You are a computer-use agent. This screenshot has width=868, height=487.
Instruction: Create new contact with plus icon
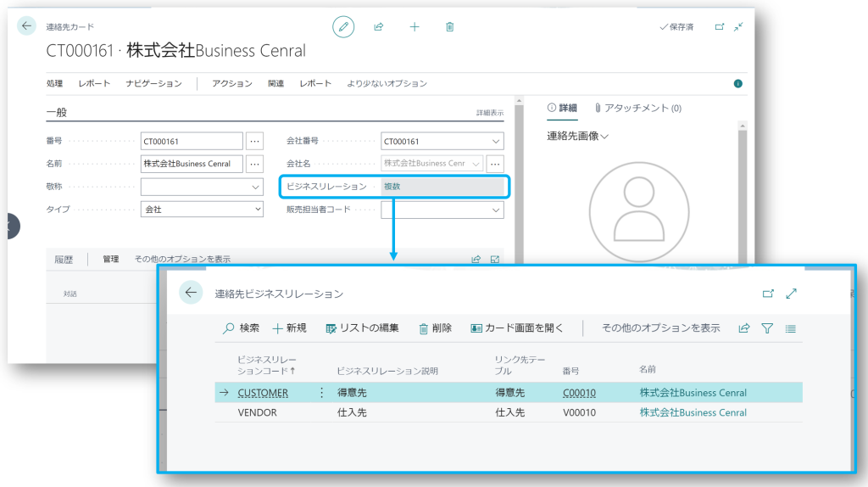point(414,26)
